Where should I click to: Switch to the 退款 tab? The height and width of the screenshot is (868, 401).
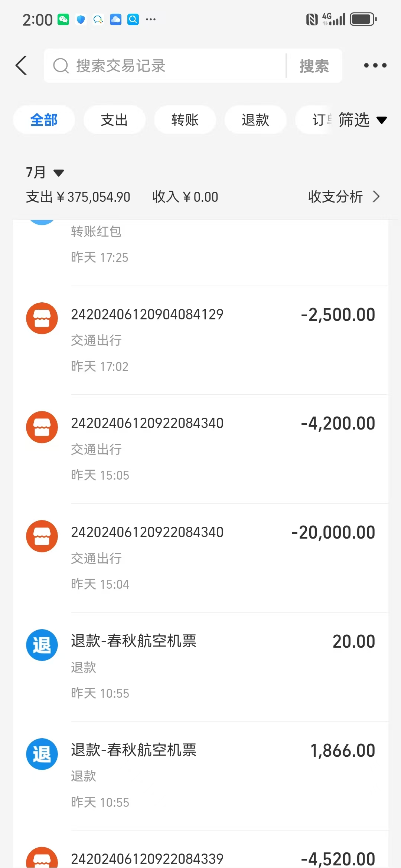coord(255,120)
